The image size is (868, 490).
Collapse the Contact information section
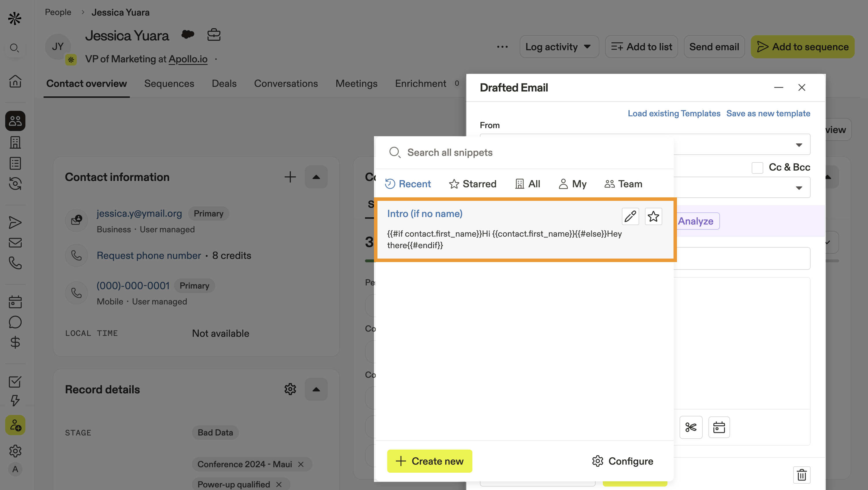click(x=316, y=177)
